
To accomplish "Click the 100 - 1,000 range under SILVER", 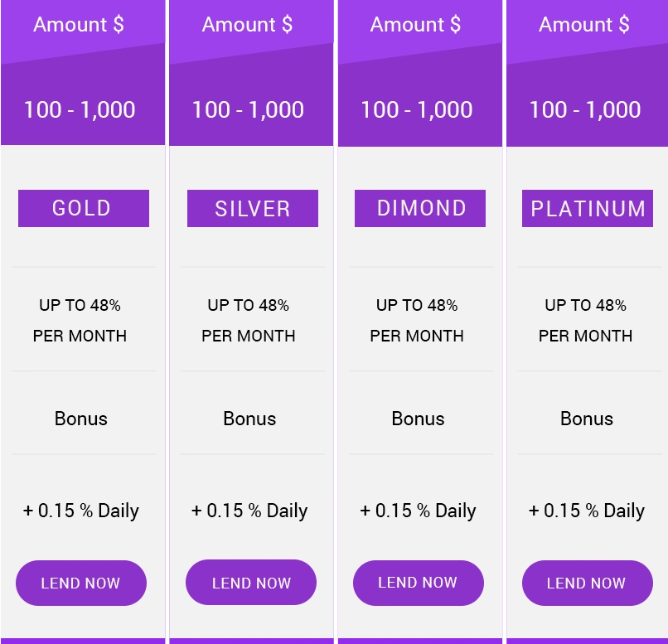I will click(248, 109).
